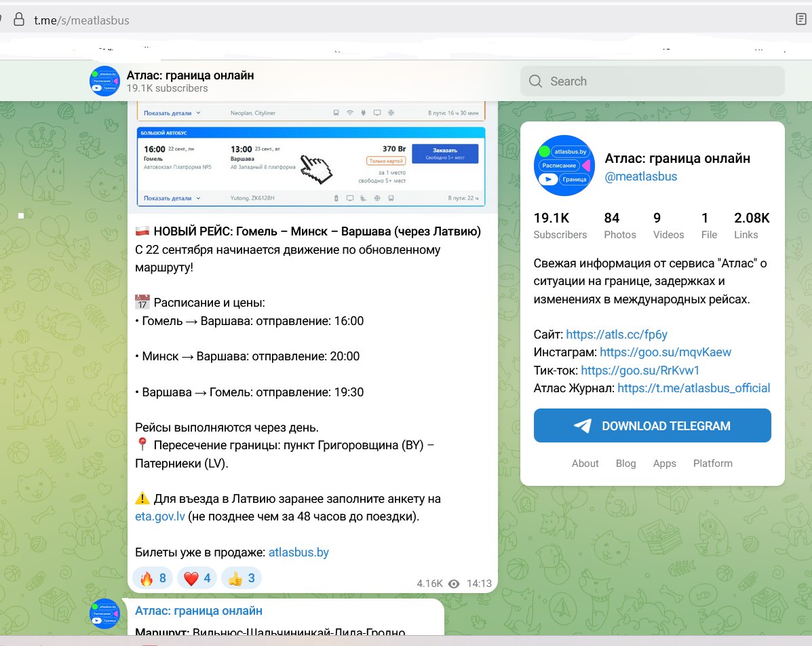Click the '370 Br' price in schedule
The width and height of the screenshot is (812, 646).
tap(394, 149)
